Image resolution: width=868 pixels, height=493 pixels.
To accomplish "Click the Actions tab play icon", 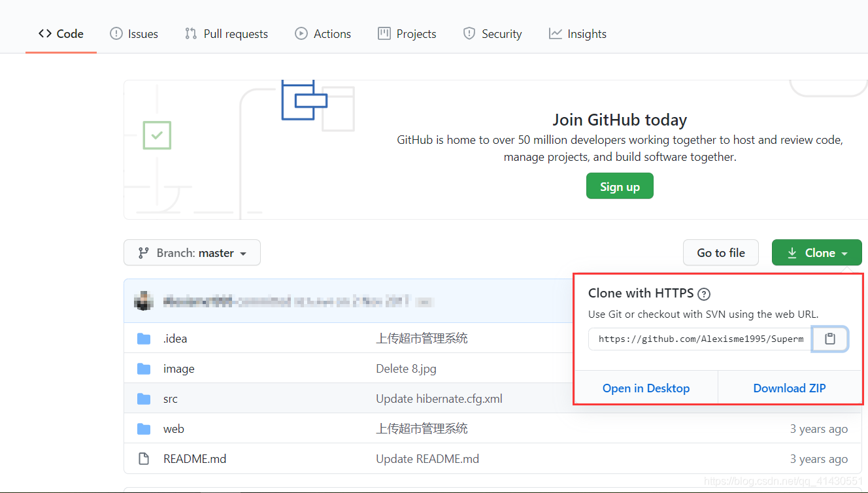I will click(301, 34).
